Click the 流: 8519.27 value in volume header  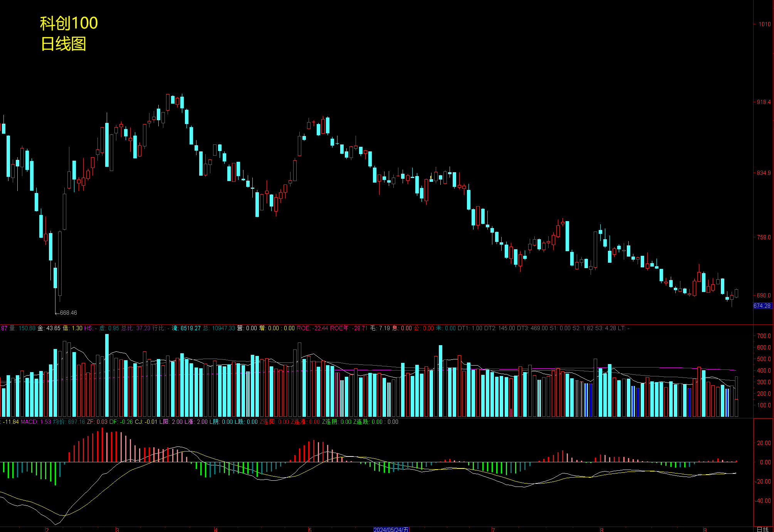[x=186, y=328]
